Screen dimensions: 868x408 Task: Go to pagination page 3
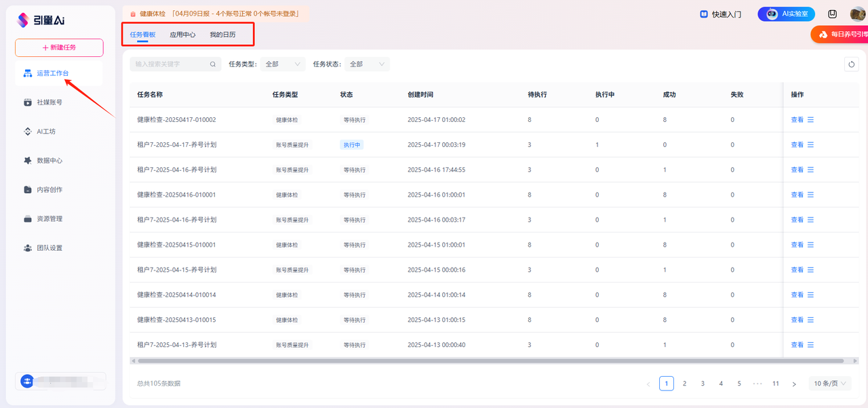coord(703,384)
